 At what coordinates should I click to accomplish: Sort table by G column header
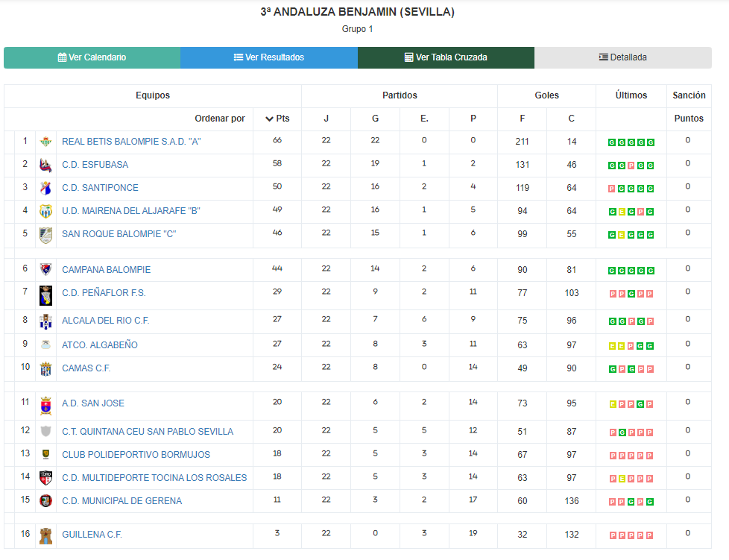click(x=375, y=119)
